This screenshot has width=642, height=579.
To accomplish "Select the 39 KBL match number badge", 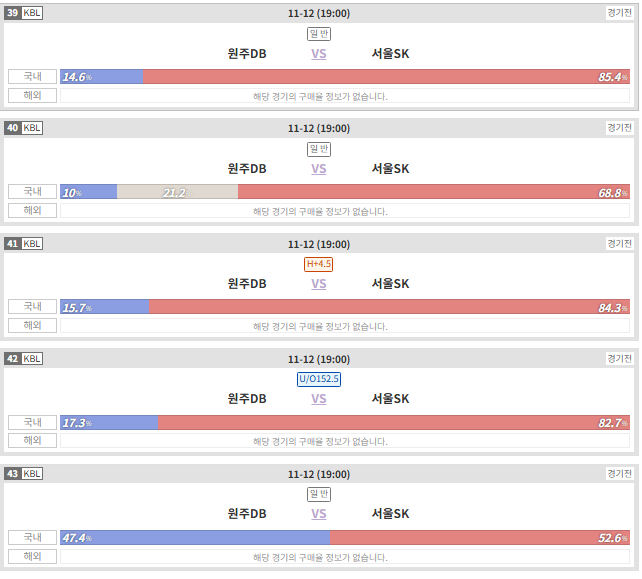I will pos(23,13).
